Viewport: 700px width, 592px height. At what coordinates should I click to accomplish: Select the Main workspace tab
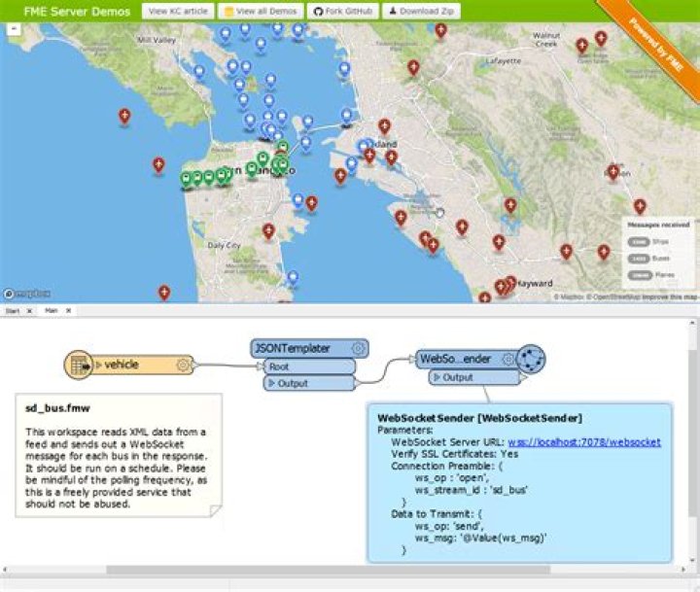click(51, 311)
